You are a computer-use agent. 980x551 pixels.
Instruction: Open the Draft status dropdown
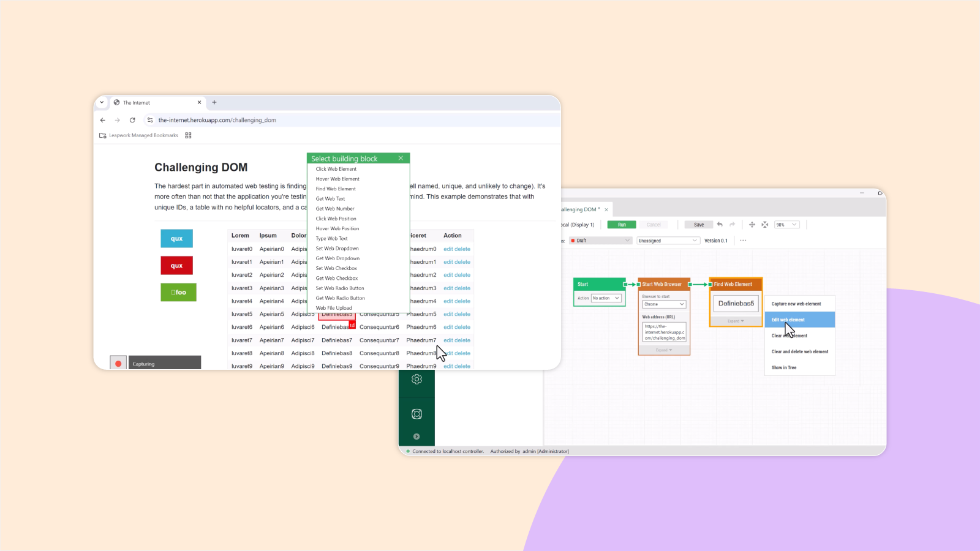coord(600,241)
